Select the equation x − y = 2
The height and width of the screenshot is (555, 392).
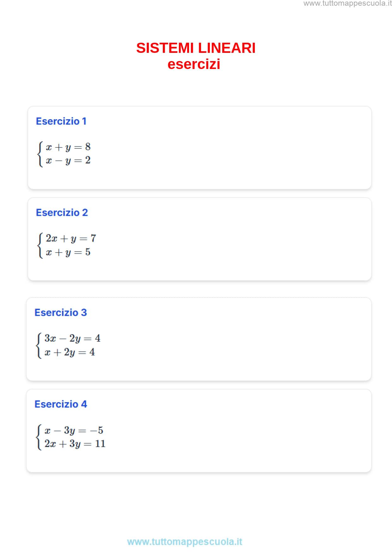pos(68,160)
